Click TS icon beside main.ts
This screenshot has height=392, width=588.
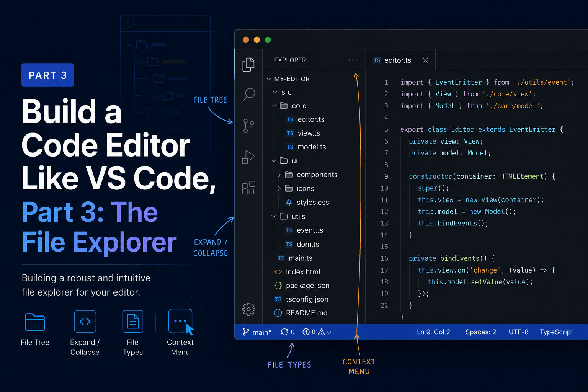coord(281,258)
